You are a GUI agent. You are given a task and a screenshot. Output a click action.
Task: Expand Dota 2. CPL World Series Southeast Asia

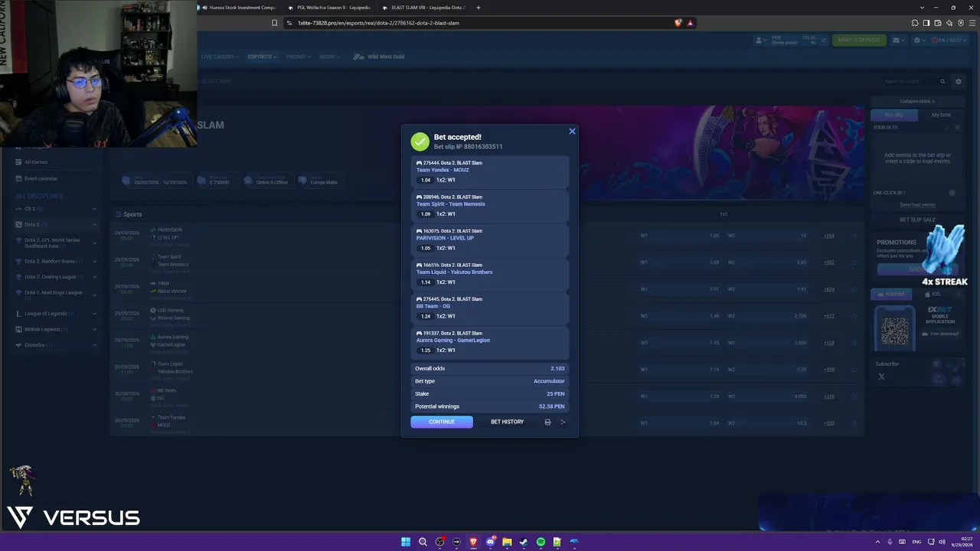56,243
